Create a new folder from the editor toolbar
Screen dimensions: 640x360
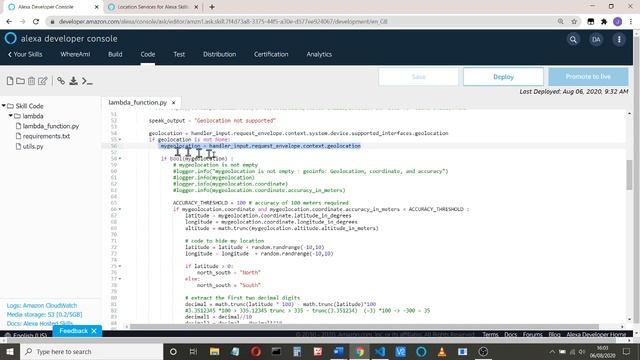point(20,81)
